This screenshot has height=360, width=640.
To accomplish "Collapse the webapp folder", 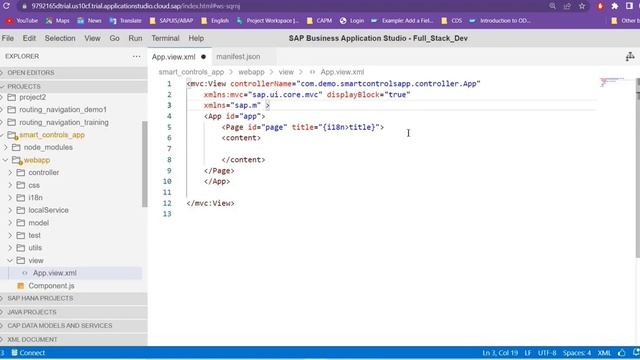I will 37,160.
